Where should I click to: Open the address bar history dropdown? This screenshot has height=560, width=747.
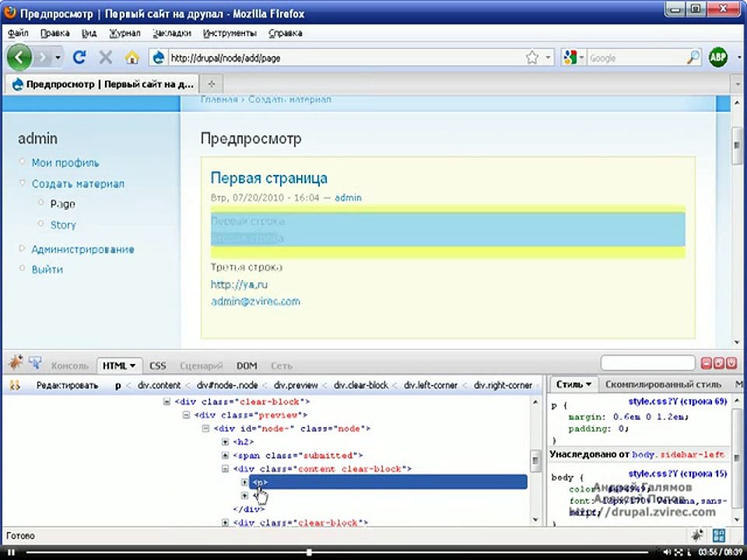tap(548, 58)
